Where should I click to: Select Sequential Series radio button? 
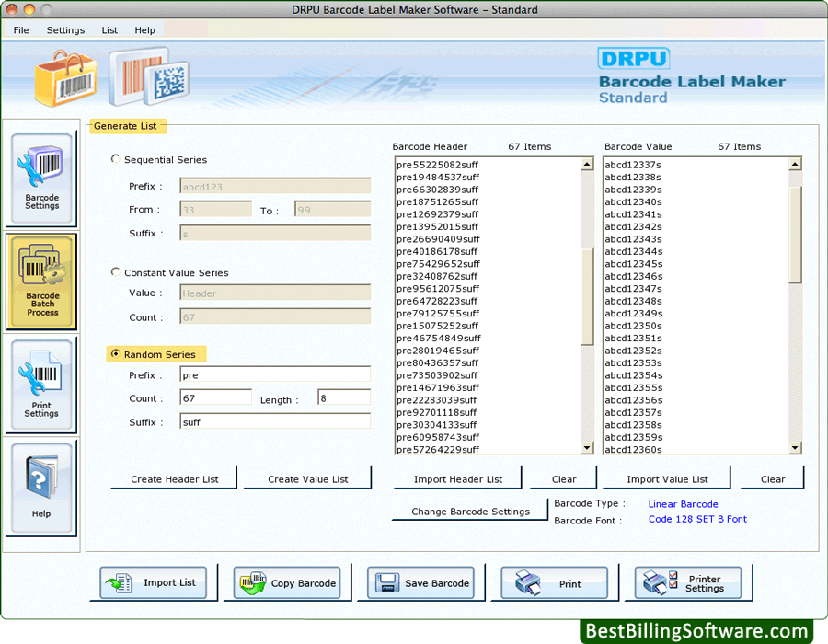click(115, 159)
